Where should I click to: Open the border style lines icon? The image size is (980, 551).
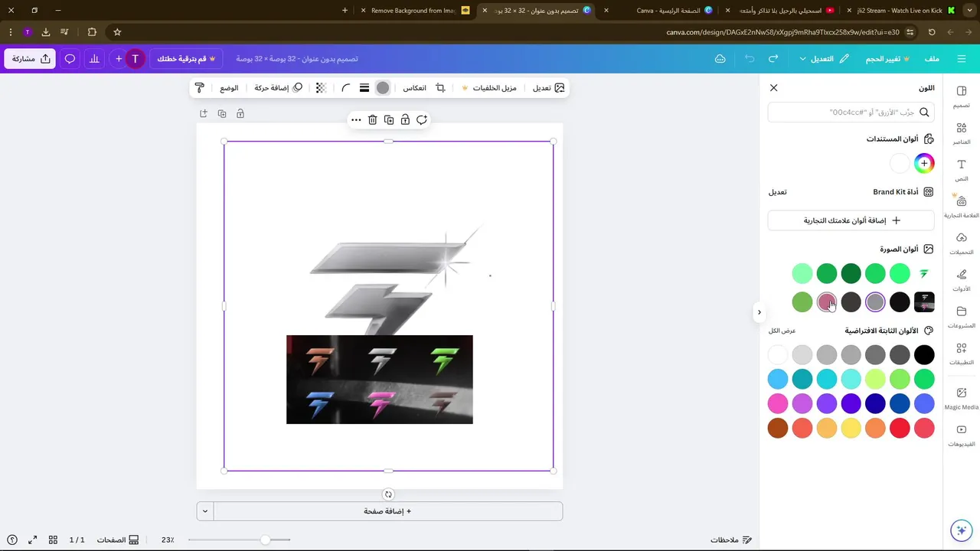[x=364, y=88]
